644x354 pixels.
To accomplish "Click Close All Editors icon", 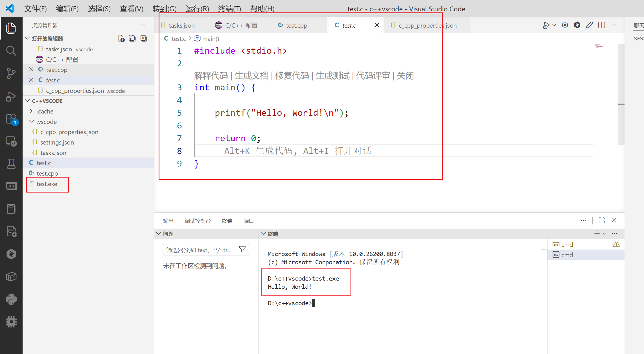I will pyautogui.click(x=144, y=38).
